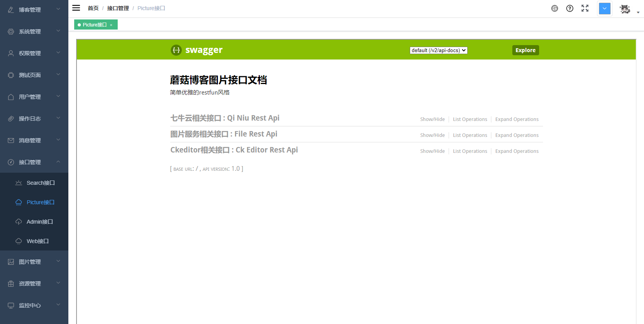Click the user avatar image
This screenshot has width=644, height=324.
point(625,9)
